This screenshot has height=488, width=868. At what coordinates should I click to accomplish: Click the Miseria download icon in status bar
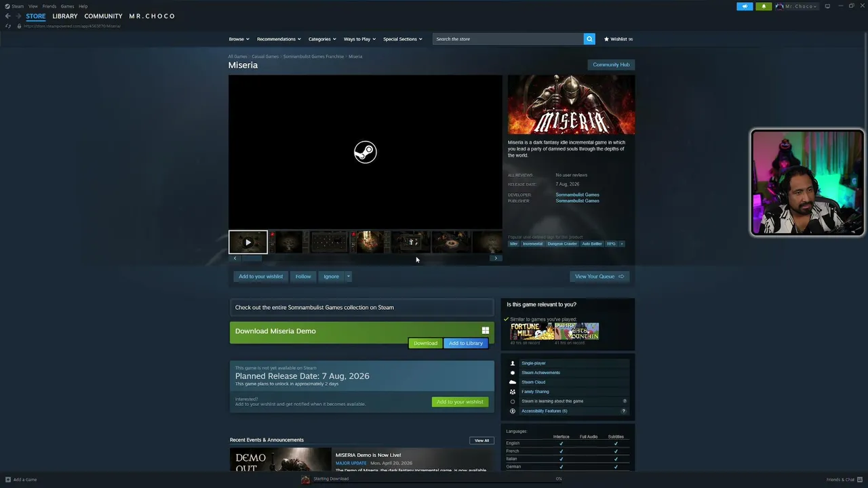[305, 479]
